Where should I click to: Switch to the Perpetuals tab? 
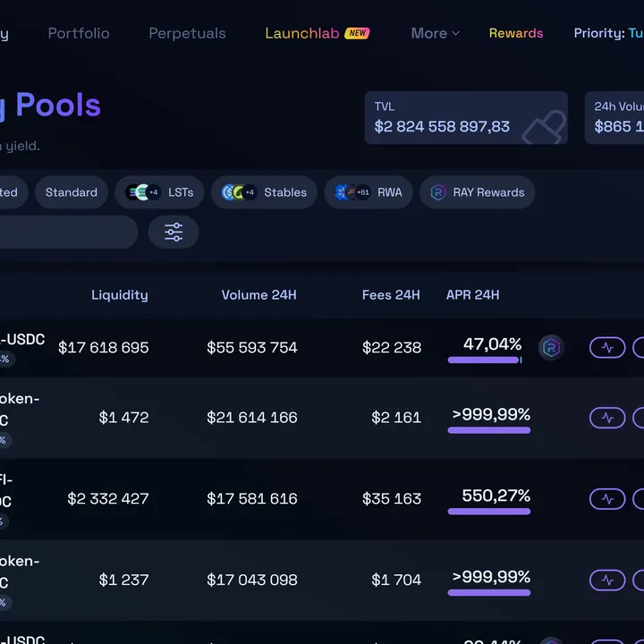point(187,33)
